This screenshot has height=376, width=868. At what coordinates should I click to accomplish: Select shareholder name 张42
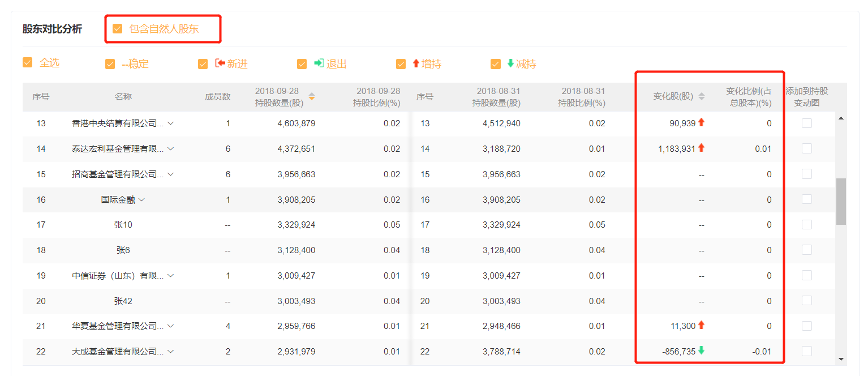[123, 301]
